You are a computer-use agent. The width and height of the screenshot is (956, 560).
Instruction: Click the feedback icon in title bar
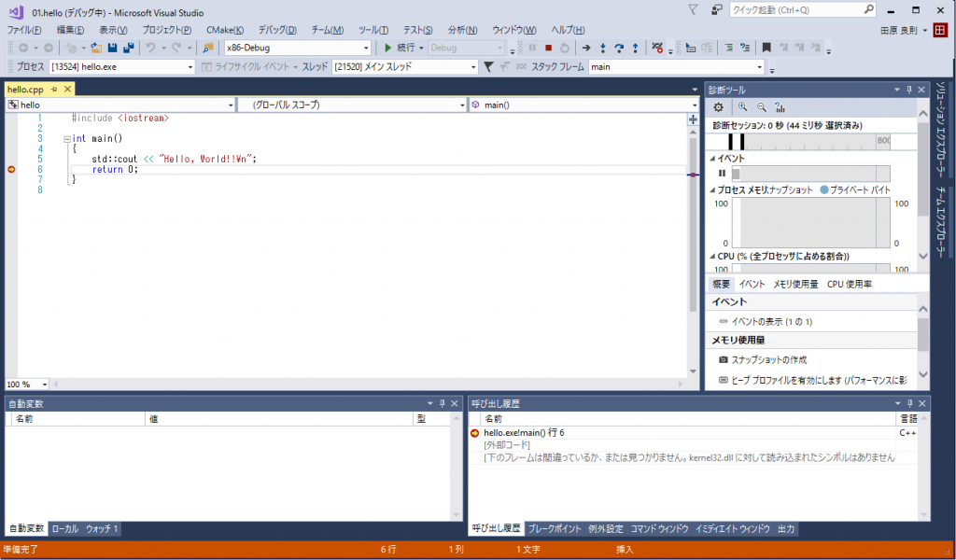click(x=716, y=9)
